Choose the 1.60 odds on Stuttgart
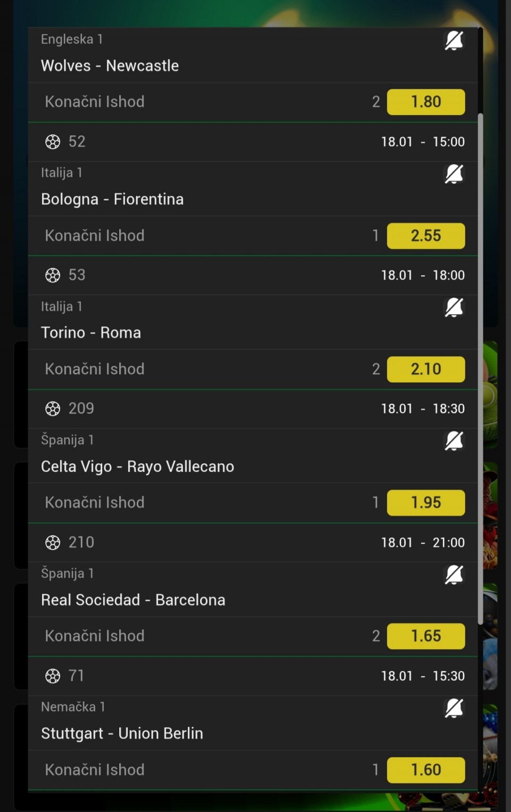 [426, 769]
